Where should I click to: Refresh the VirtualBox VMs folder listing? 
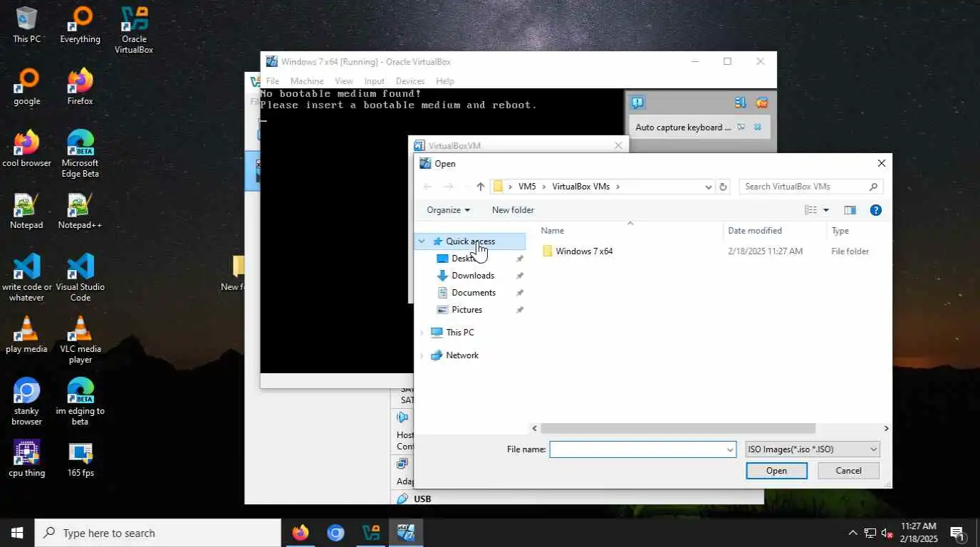723,187
